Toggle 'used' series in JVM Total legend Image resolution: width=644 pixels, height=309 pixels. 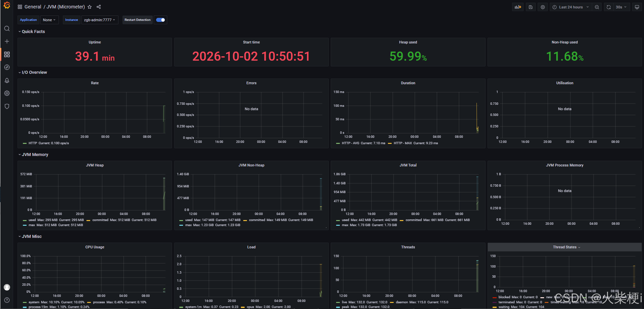click(346, 220)
